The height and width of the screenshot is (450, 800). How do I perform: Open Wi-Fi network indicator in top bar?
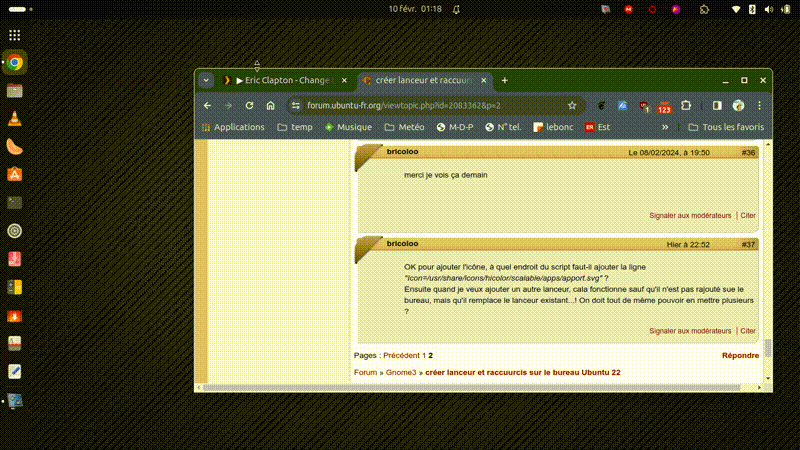pyautogui.click(x=736, y=9)
